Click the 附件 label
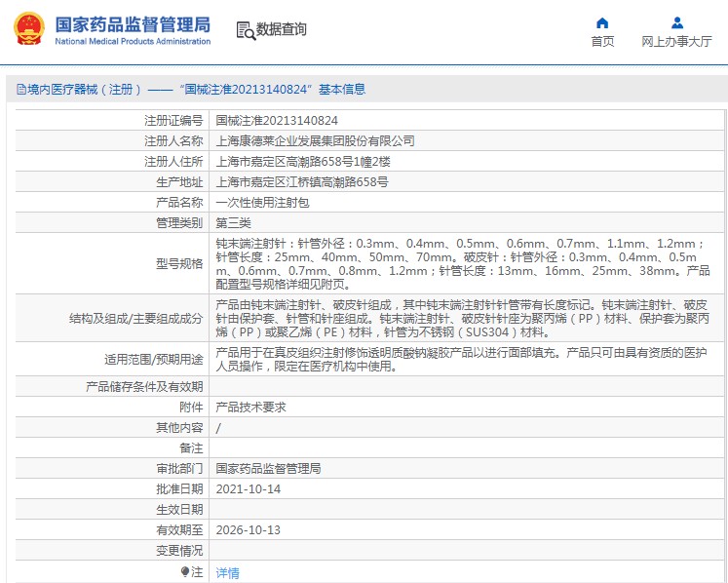This screenshot has width=728, height=583. click(x=191, y=408)
